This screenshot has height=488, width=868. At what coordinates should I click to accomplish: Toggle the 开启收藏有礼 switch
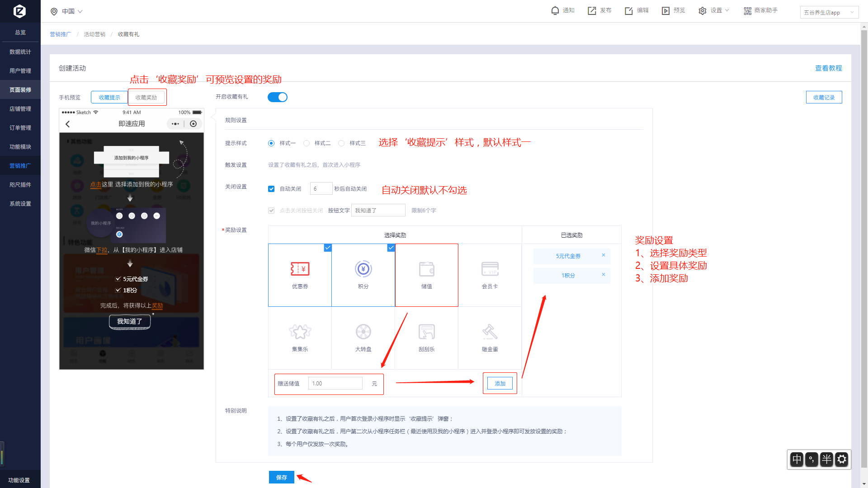(278, 97)
